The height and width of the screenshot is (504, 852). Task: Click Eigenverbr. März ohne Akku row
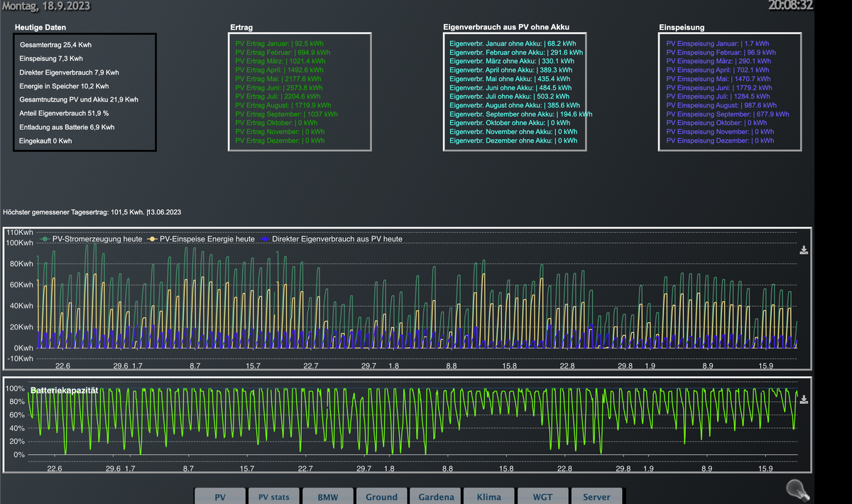tap(511, 61)
